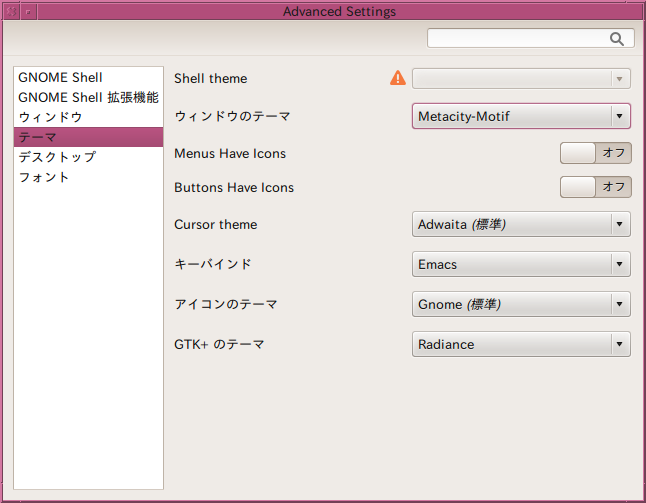
Task: Click the search magnifier icon
Action: [616, 39]
